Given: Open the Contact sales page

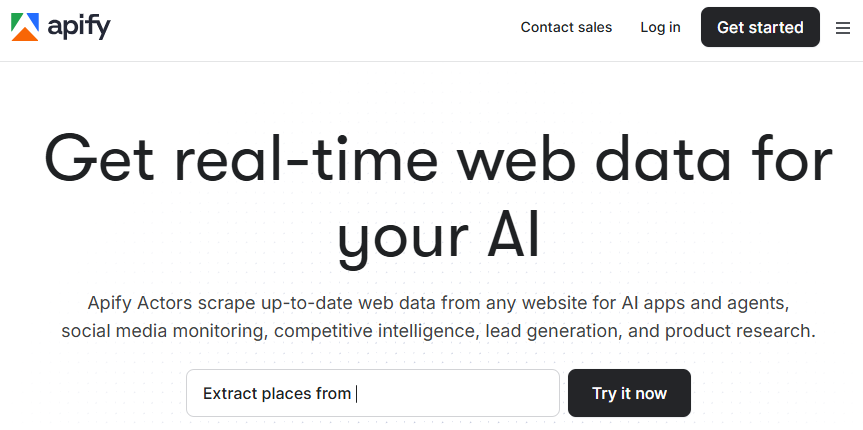Looking at the screenshot, I should click(566, 27).
